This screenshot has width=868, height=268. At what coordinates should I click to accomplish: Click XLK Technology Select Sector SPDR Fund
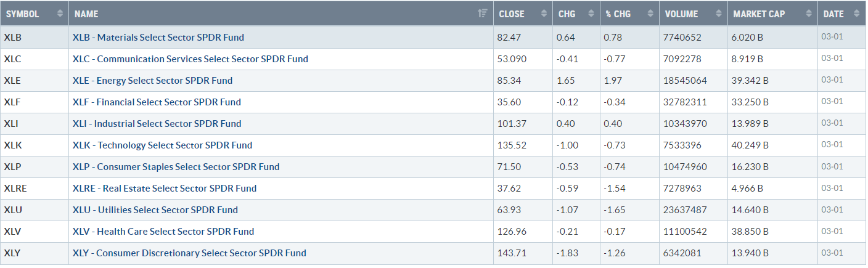pos(163,145)
